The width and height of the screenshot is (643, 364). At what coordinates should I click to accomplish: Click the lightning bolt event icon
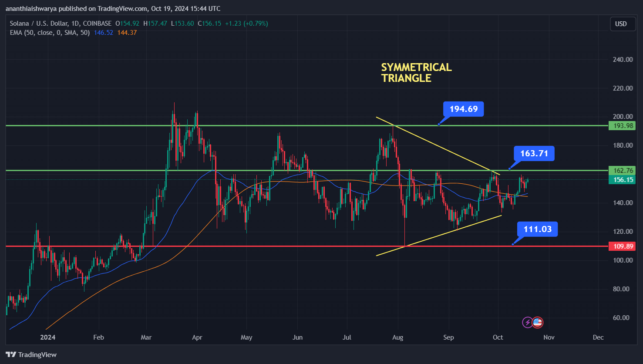point(528,323)
